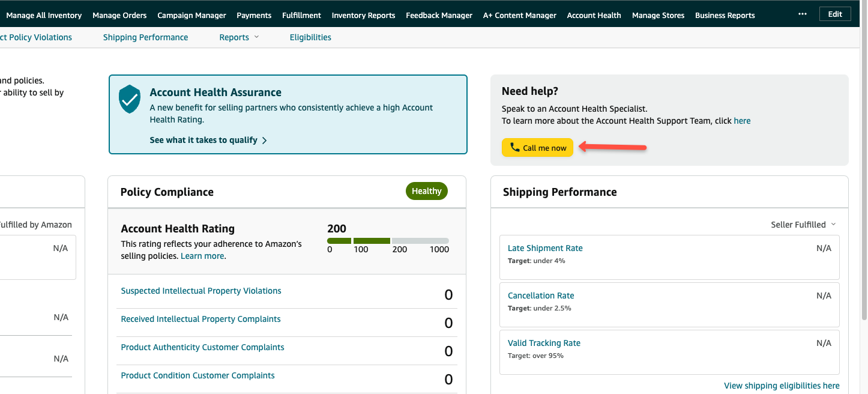Image resolution: width=868 pixels, height=394 pixels.
Task: Switch to the Shipping Performance tab
Action: 145,37
